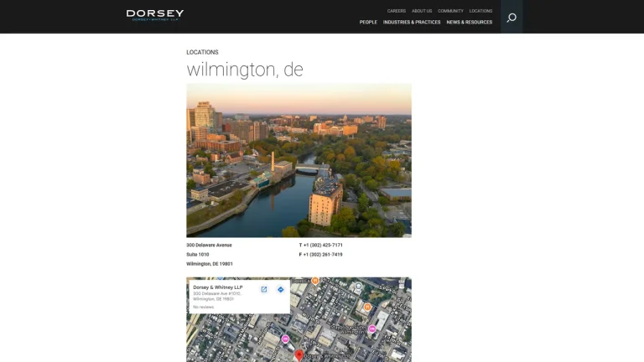This screenshot has width=644, height=362.
Task: Click the pink marker at right of map
Action: click(x=372, y=328)
